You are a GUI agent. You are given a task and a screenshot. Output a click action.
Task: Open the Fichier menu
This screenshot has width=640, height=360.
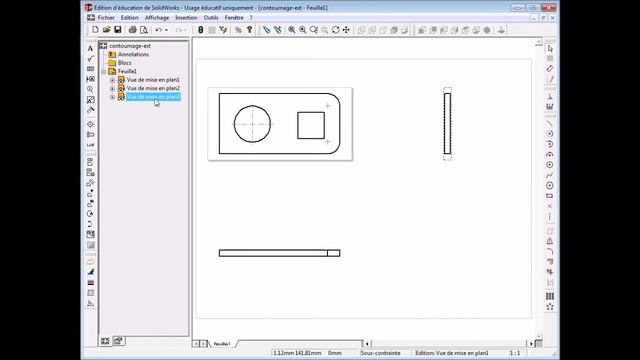pyautogui.click(x=106, y=18)
